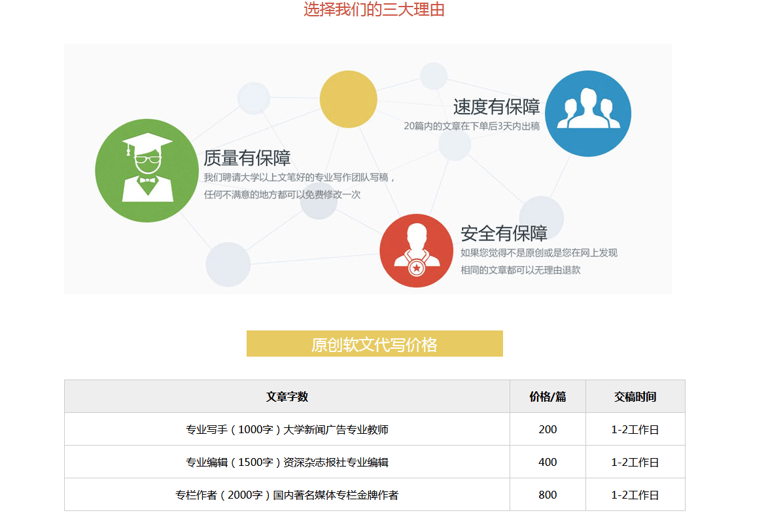Screen dimensions: 766x532
Task: Click the 安全有保障 title
Action: coord(504,233)
